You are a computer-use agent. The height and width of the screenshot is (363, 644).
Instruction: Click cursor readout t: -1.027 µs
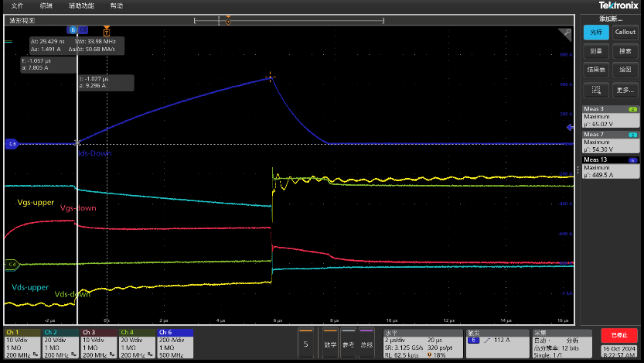pos(106,82)
